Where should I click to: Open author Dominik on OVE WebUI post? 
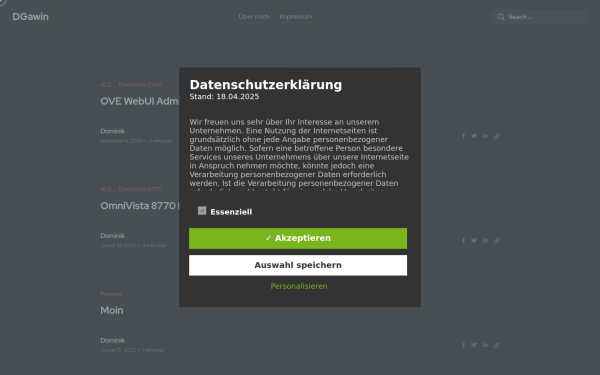(112, 131)
